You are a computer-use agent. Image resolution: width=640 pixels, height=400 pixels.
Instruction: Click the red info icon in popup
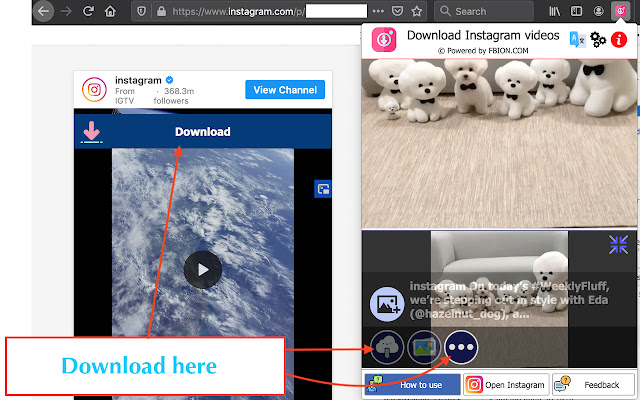pos(619,40)
